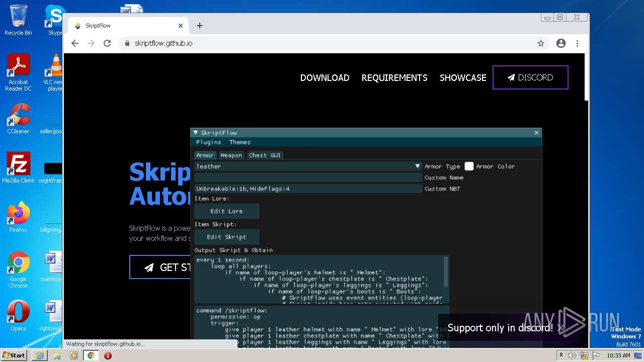The height and width of the screenshot is (362, 644).
Task: Click the DISCORD button
Action: [x=530, y=77]
